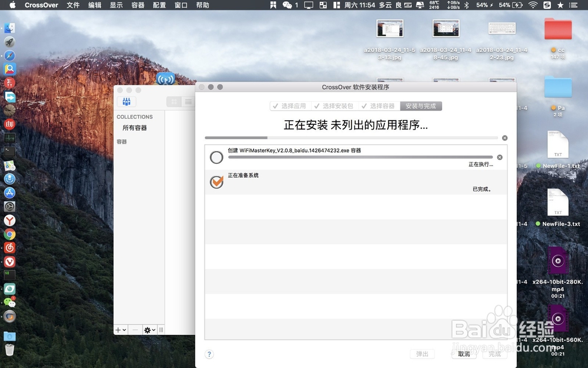Screen dimensions: 588x368
Task: Open the 帮助 menu
Action: pyautogui.click(x=202, y=5)
